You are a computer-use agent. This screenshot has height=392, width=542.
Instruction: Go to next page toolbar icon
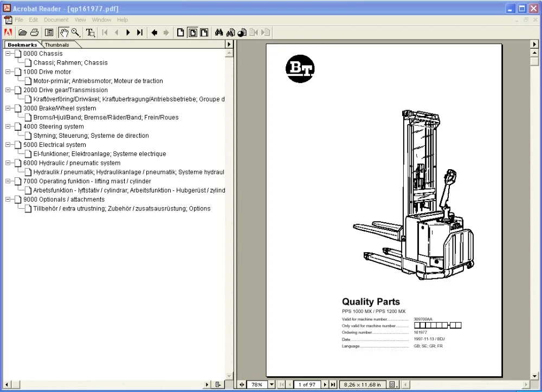128,33
